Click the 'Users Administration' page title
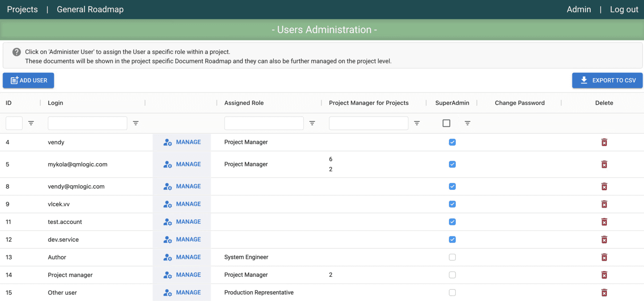 point(325,29)
